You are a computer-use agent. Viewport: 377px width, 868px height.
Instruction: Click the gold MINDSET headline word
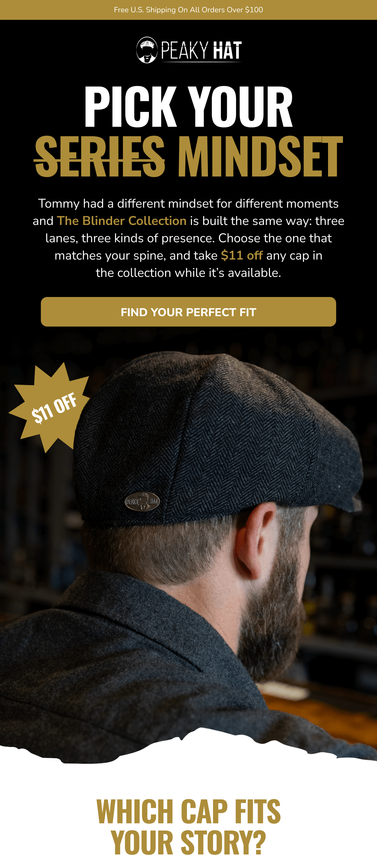click(x=260, y=156)
